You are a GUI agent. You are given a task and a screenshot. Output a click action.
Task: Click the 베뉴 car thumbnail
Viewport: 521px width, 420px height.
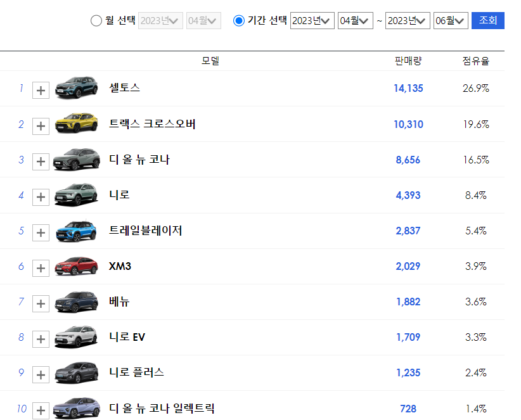(x=77, y=302)
